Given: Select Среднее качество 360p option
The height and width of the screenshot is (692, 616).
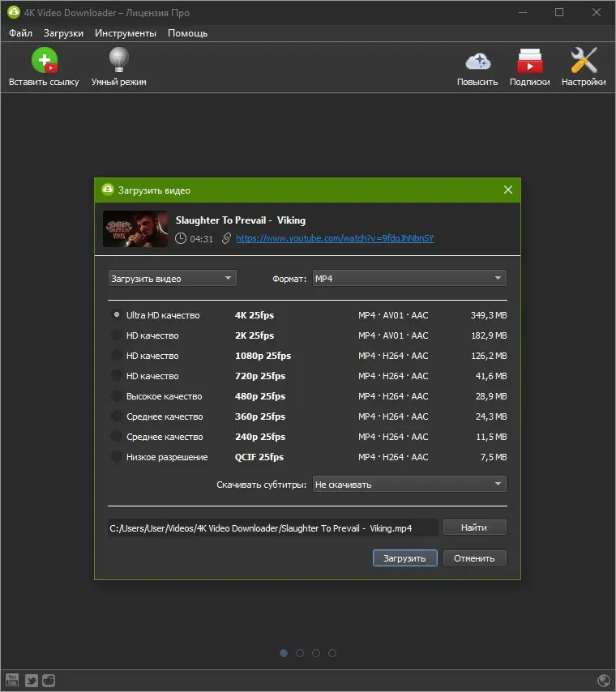Looking at the screenshot, I should click(x=117, y=416).
